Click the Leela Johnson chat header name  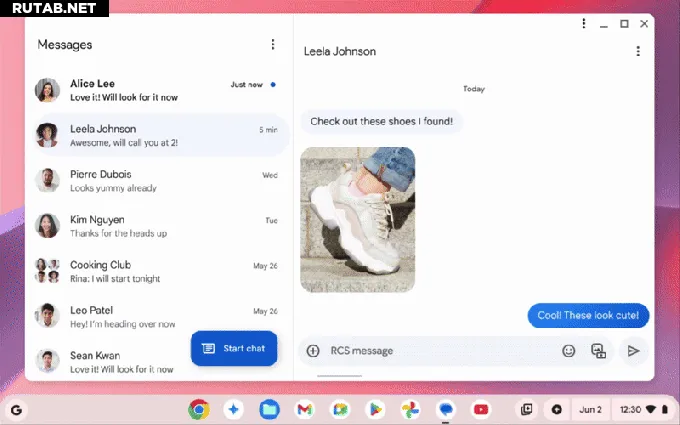[340, 52]
